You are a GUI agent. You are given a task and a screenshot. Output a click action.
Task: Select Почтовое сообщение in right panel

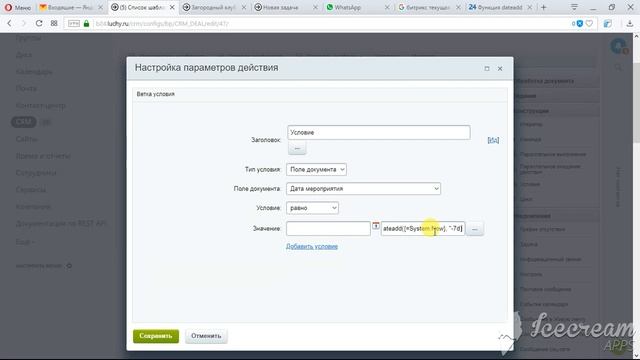click(545, 289)
